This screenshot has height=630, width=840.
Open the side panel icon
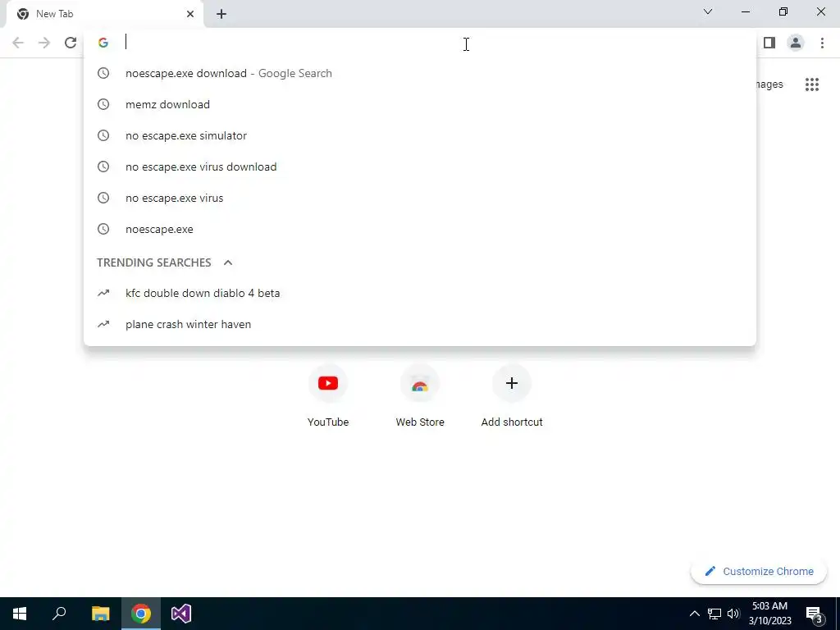769,43
